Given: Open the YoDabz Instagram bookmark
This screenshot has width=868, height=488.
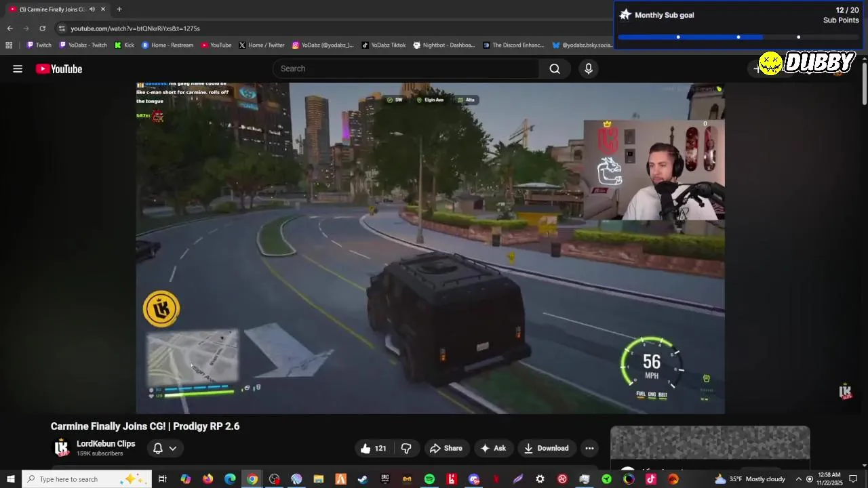Looking at the screenshot, I should [x=323, y=45].
